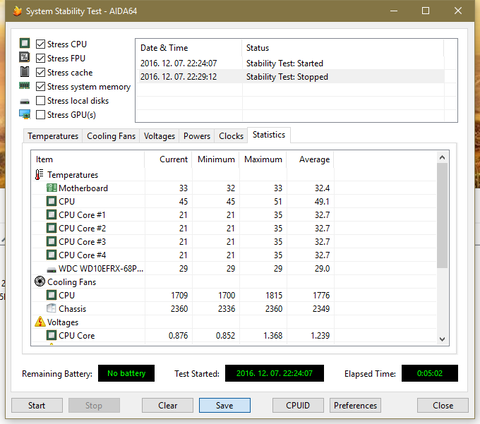Open Preferences dialog button
The image size is (480, 424).
point(355,405)
